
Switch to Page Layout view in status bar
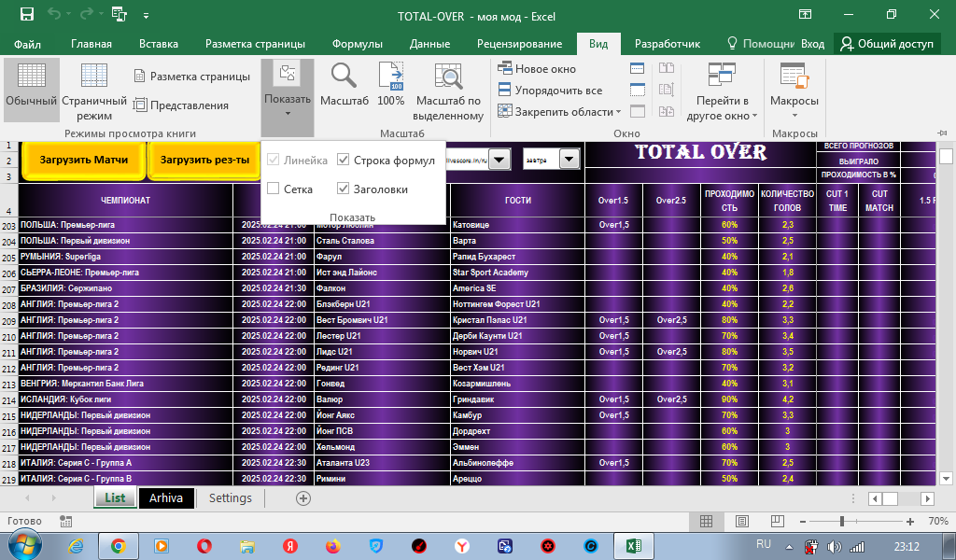[x=741, y=521]
